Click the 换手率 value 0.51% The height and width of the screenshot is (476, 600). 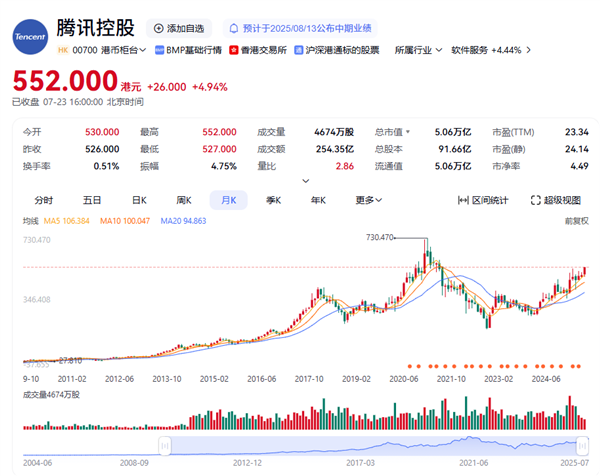click(106, 166)
